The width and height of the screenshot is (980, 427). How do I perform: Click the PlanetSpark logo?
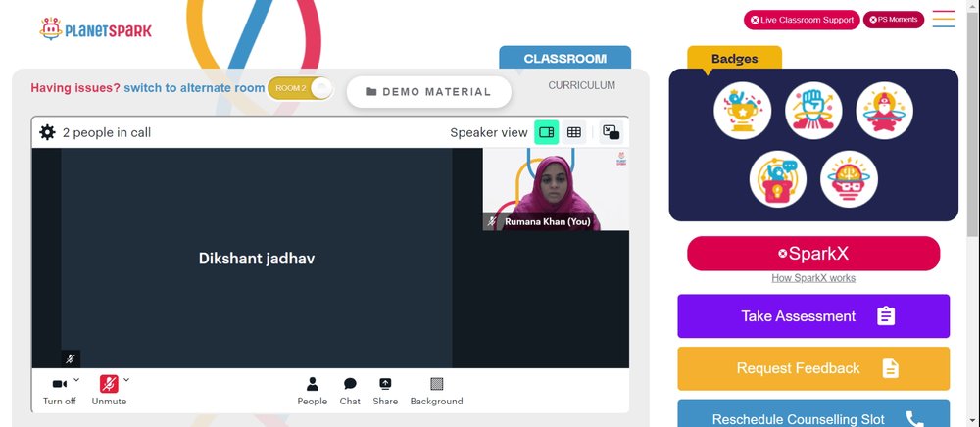coord(96,28)
